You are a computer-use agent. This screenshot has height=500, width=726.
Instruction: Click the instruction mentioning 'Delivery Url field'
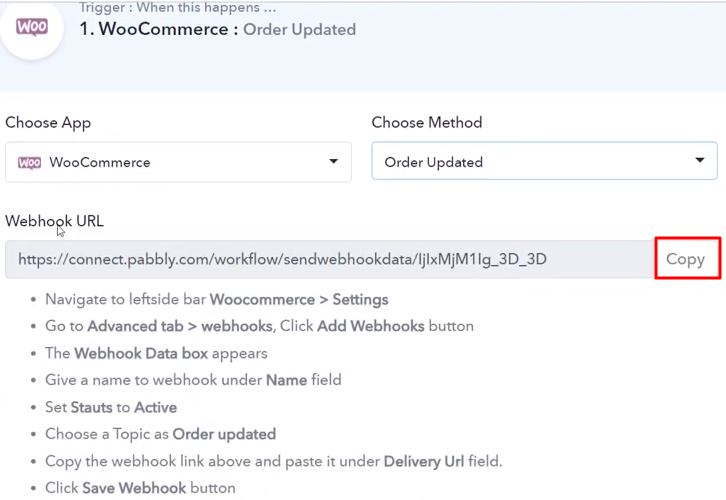click(274, 462)
